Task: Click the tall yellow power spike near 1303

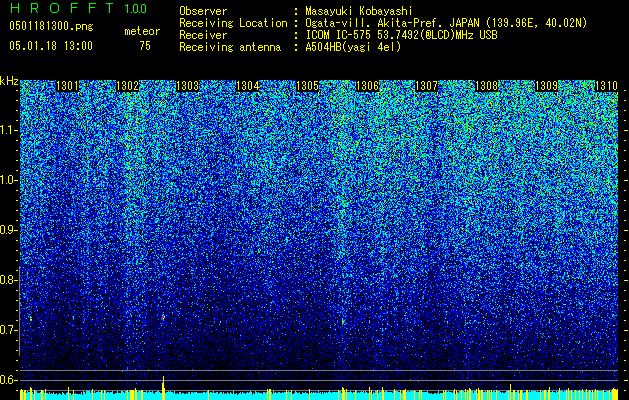Action: pyautogui.click(x=163, y=388)
